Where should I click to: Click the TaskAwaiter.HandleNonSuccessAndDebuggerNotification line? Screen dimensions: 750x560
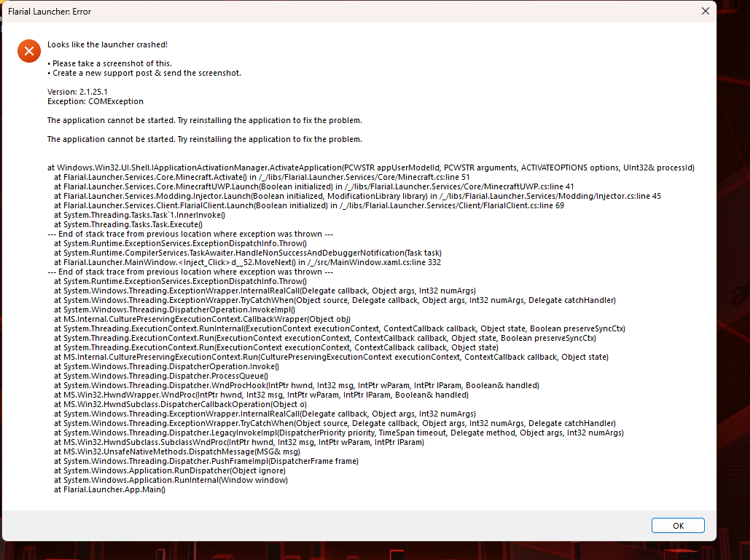click(x=248, y=253)
